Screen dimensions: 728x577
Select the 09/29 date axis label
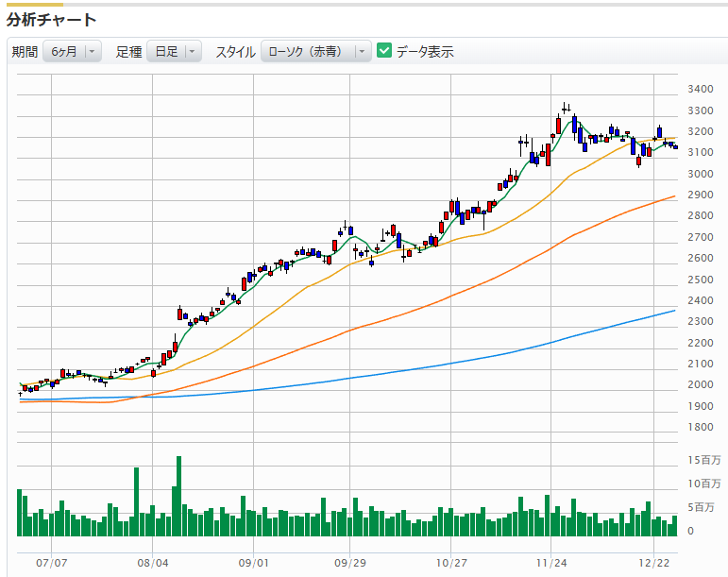(x=350, y=562)
